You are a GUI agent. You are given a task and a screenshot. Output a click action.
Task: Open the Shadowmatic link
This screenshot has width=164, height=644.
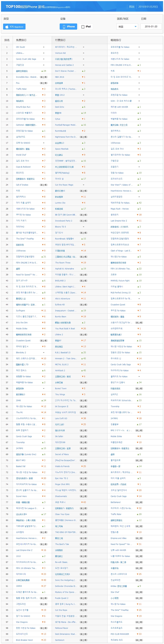click(x=61, y=497)
